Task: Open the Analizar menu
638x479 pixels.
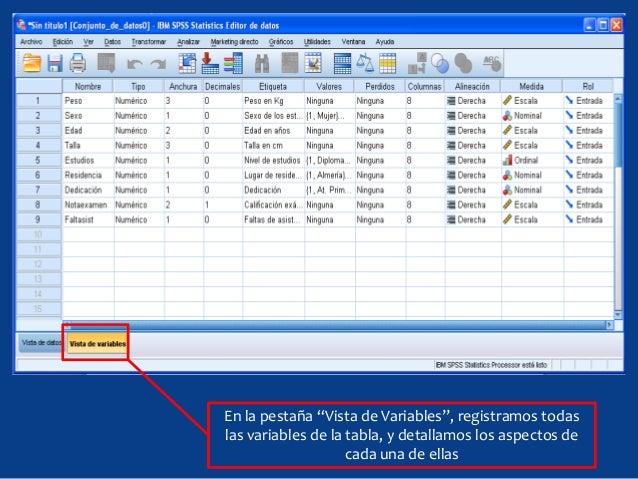Action: pyautogui.click(x=188, y=42)
